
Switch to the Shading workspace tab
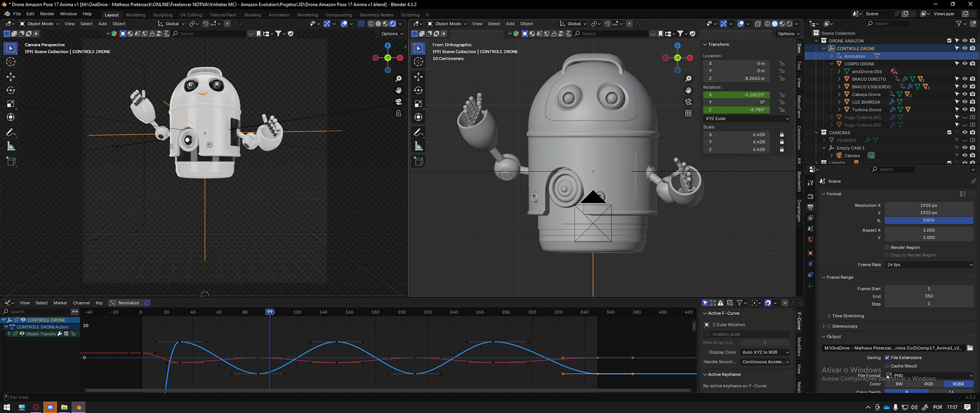click(x=252, y=15)
